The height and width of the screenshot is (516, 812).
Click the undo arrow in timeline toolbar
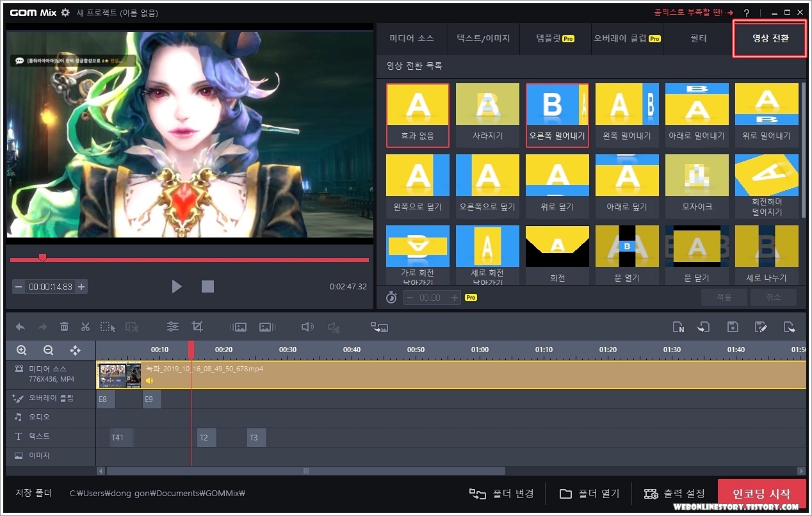[20, 327]
